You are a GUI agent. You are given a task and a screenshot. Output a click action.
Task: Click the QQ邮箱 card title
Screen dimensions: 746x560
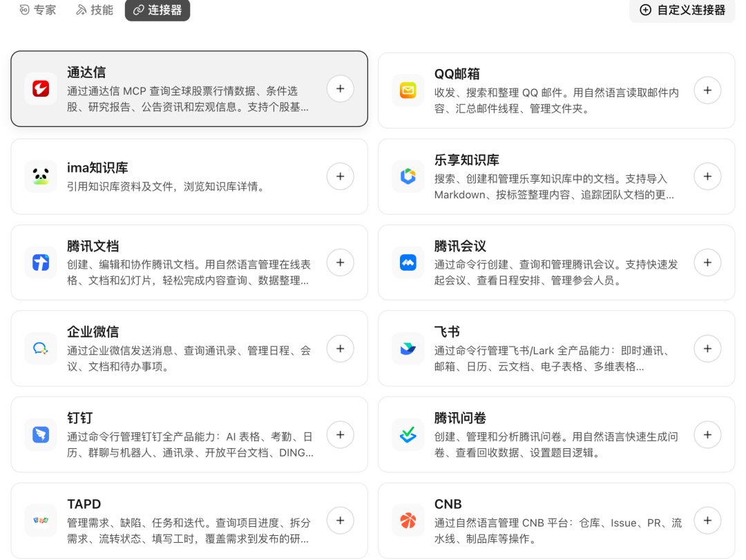coord(457,74)
